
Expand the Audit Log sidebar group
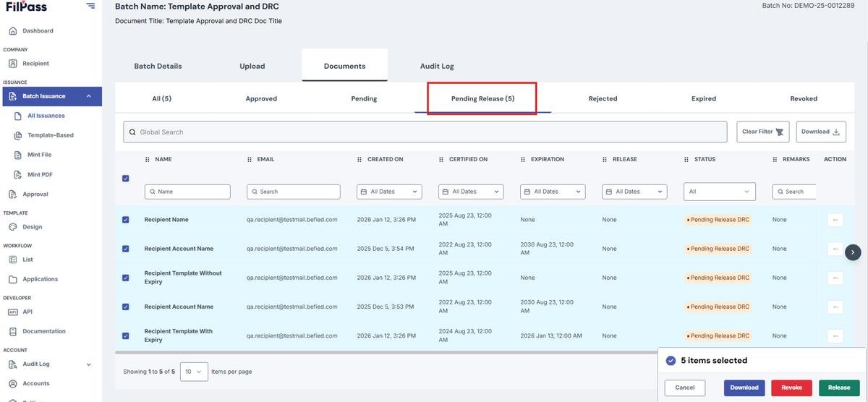tap(89, 364)
